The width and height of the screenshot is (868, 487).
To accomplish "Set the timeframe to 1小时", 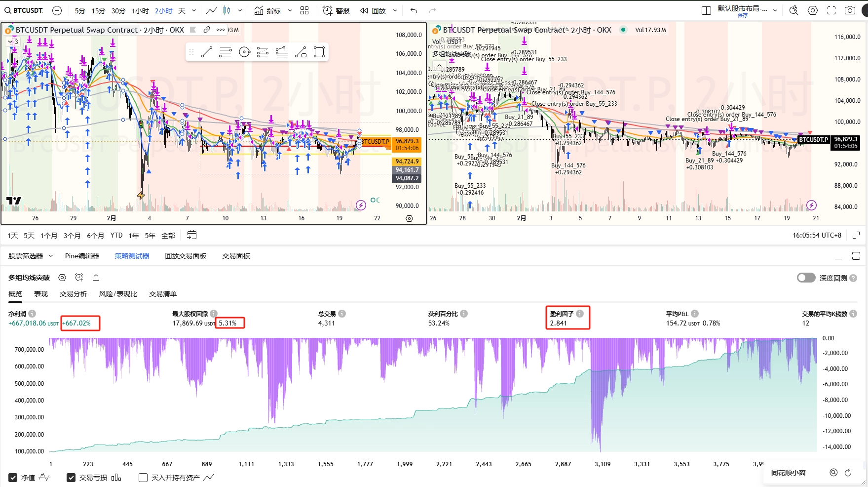I will click(x=140, y=10).
